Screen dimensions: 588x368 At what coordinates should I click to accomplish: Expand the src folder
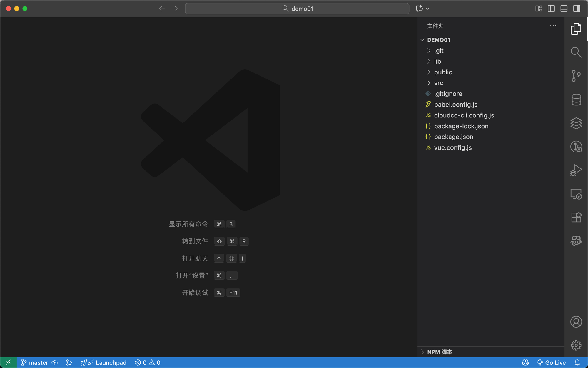pos(438,83)
